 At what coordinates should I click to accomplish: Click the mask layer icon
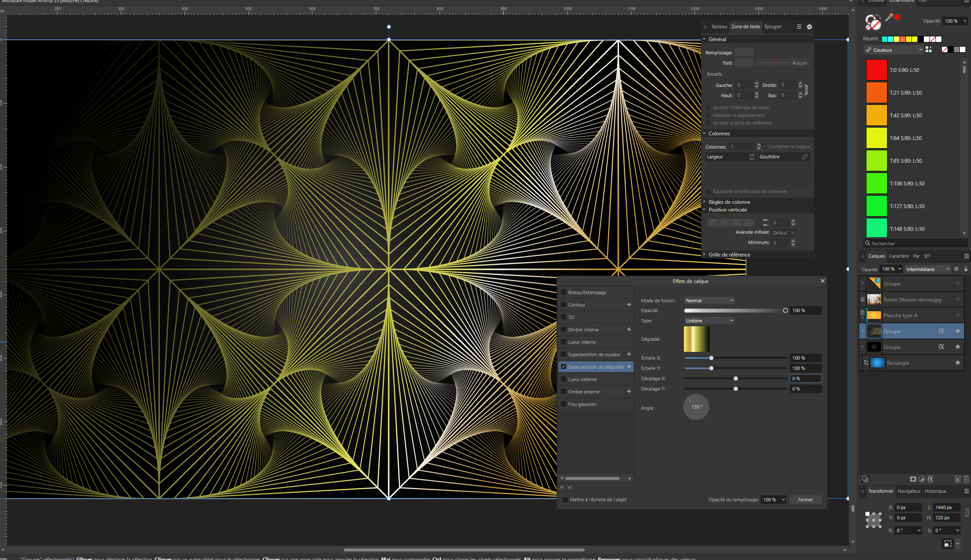click(913, 479)
